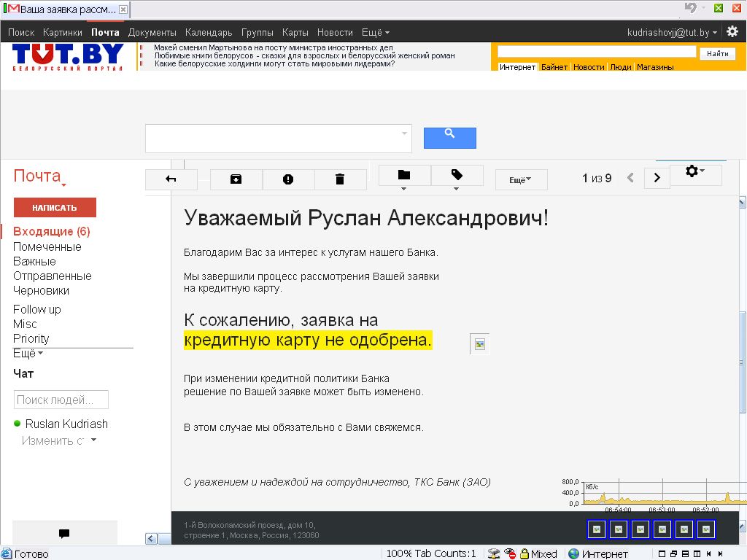This screenshot has height=560, width=747.
Task: Select the Люди search tab
Action: coord(621,67)
